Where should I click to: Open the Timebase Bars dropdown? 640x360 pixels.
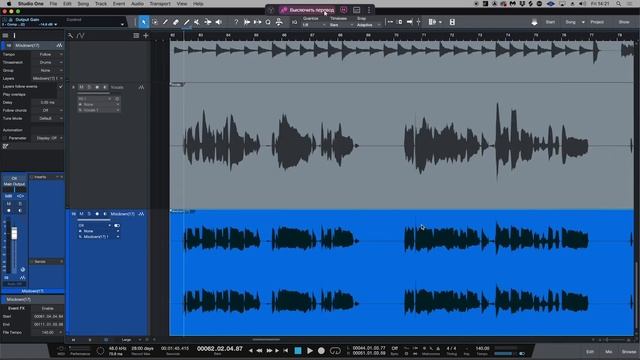341,25
